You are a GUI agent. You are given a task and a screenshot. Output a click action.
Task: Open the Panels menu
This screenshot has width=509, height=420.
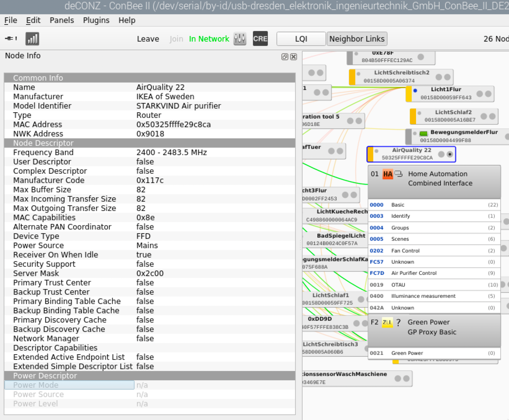click(62, 20)
